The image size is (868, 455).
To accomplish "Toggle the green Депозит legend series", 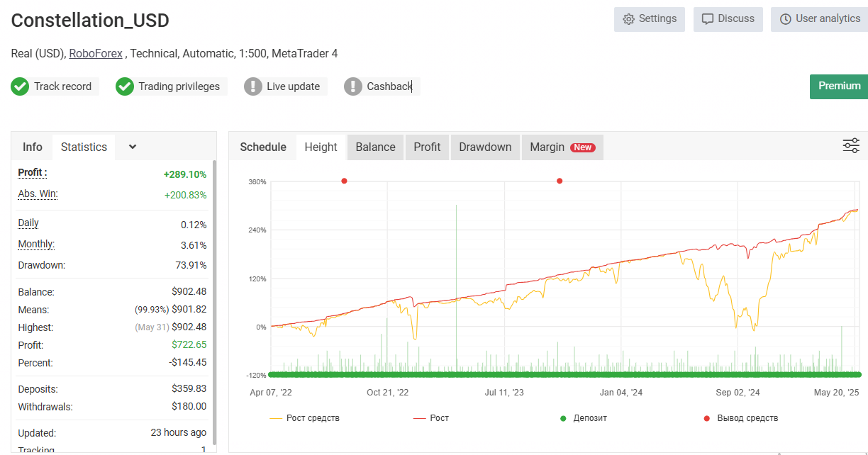I will 584,418.
